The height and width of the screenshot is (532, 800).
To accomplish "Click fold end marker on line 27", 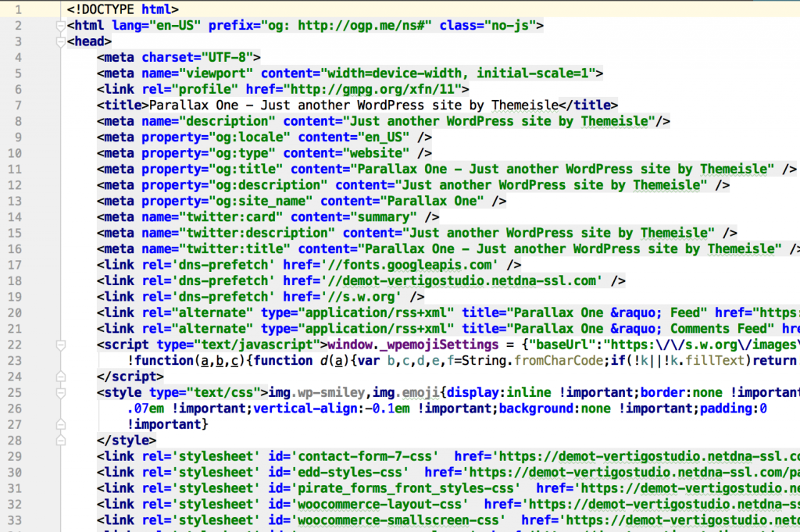I will coord(60,424).
